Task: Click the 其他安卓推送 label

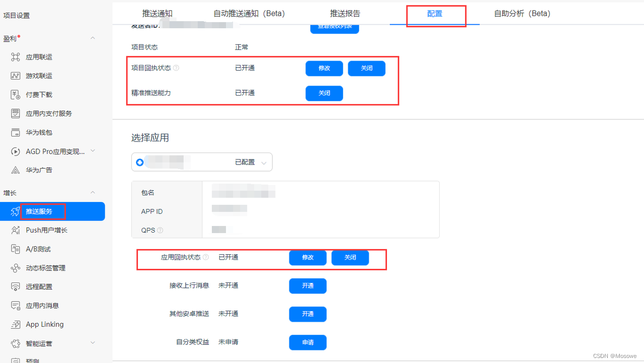Action: pyautogui.click(x=189, y=314)
